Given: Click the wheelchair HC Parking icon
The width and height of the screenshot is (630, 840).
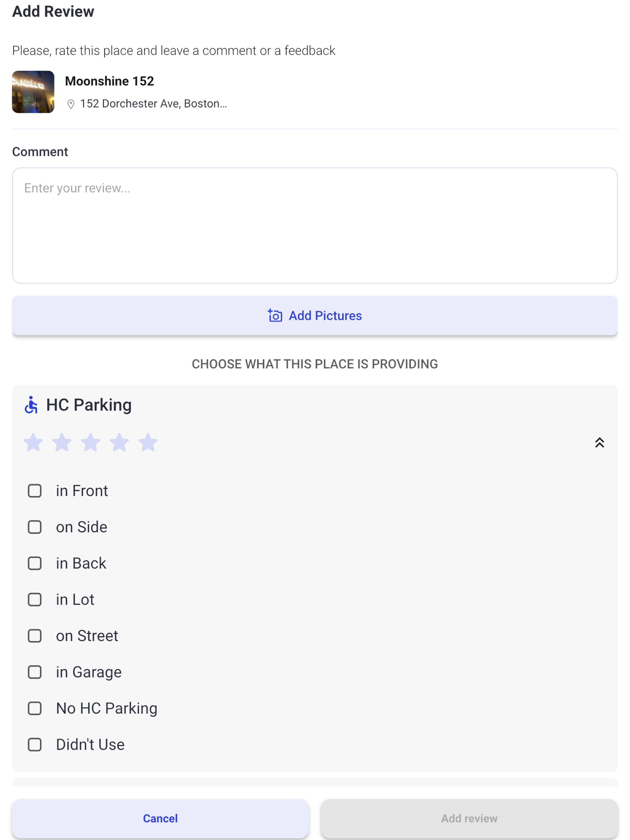Looking at the screenshot, I should 31,405.
